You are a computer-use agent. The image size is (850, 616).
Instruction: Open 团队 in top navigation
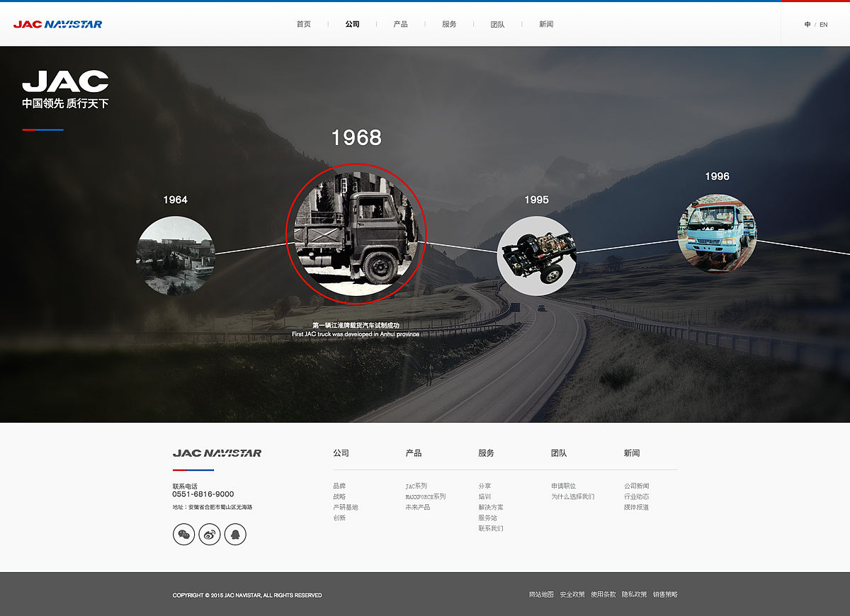[x=498, y=24]
